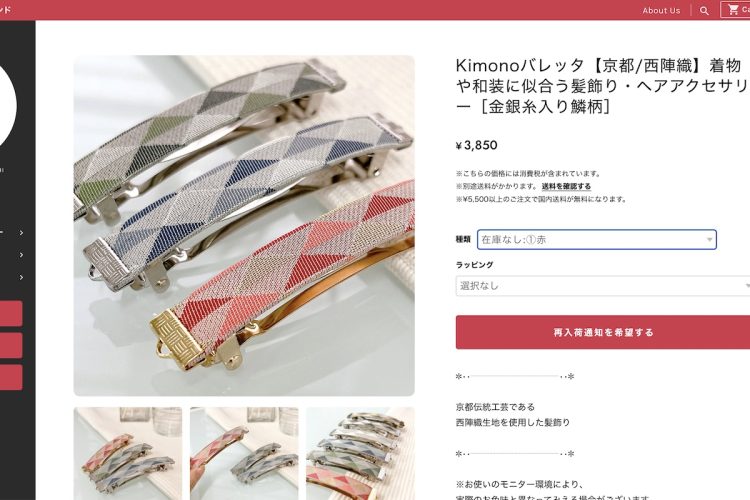Click the top red sidebar button
Viewport: 750px width, 500px height.
click(x=11, y=313)
